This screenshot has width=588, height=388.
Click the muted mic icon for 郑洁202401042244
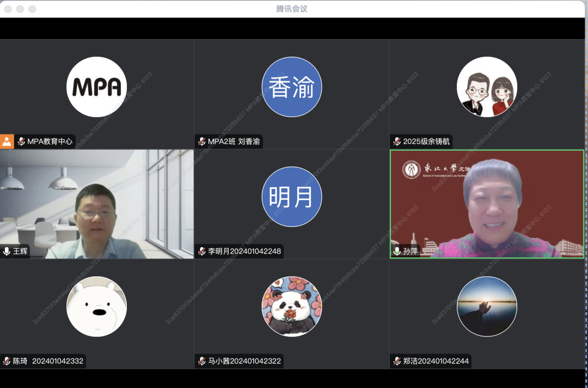point(397,361)
